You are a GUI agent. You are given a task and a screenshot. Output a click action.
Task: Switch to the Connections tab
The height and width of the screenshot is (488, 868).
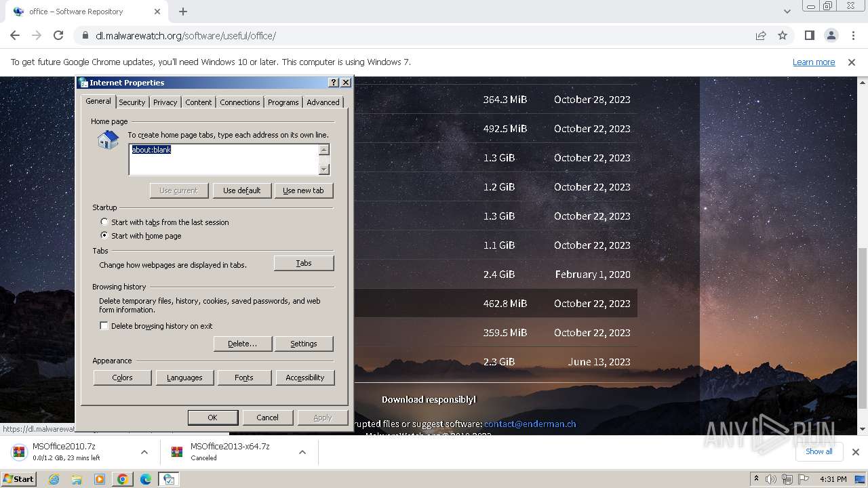(x=240, y=102)
